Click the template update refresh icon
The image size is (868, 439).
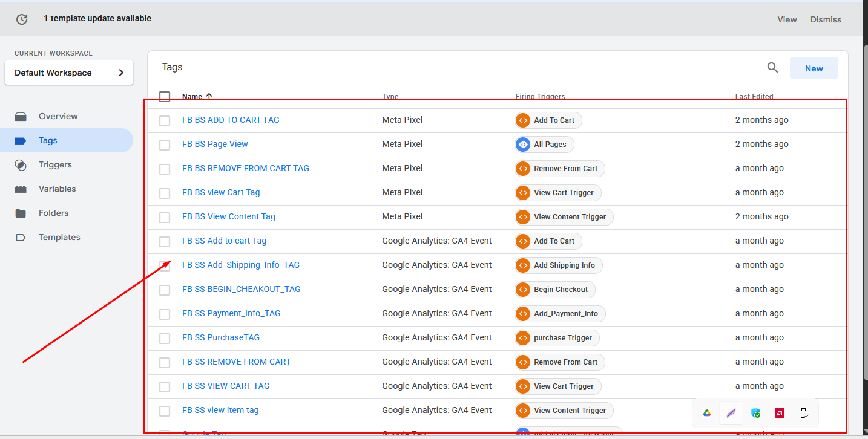(x=22, y=19)
